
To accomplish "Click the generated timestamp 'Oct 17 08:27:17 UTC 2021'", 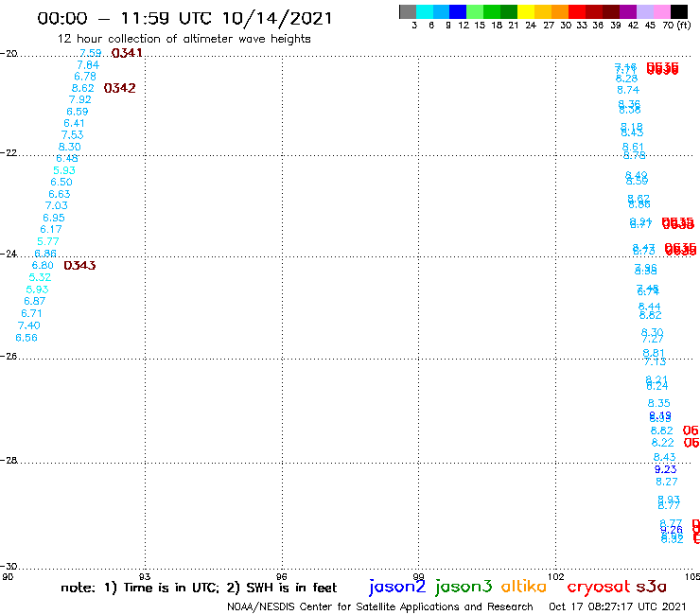I will (x=618, y=606).
